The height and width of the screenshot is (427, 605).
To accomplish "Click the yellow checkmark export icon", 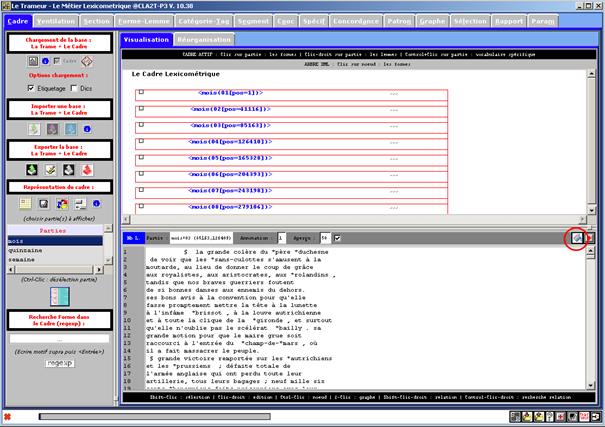I will 50,170.
